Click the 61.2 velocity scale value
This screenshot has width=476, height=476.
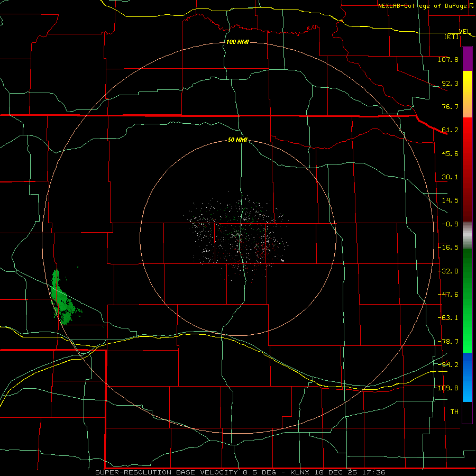(x=450, y=130)
